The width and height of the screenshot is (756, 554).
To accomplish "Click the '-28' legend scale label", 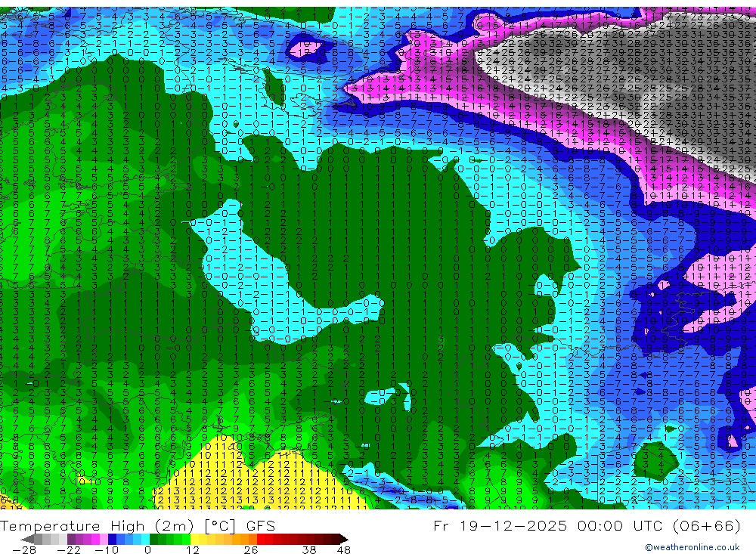I will [x=24, y=550].
